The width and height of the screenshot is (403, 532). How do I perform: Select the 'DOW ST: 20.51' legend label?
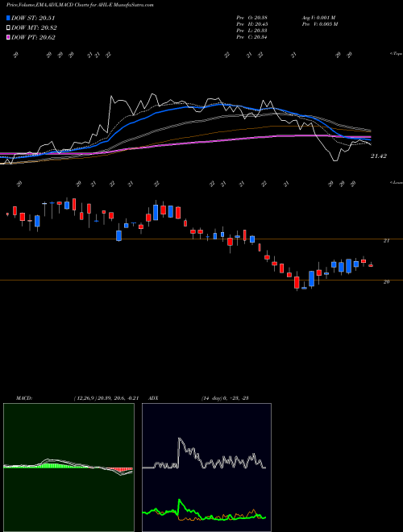tap(33, 18)
